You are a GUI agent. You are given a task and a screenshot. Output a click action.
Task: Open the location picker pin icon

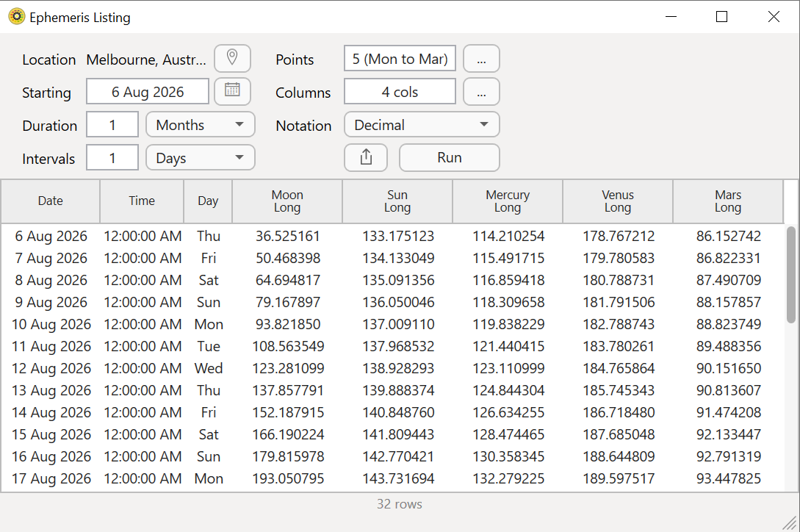pyautogui.click(x=232, y=59)
